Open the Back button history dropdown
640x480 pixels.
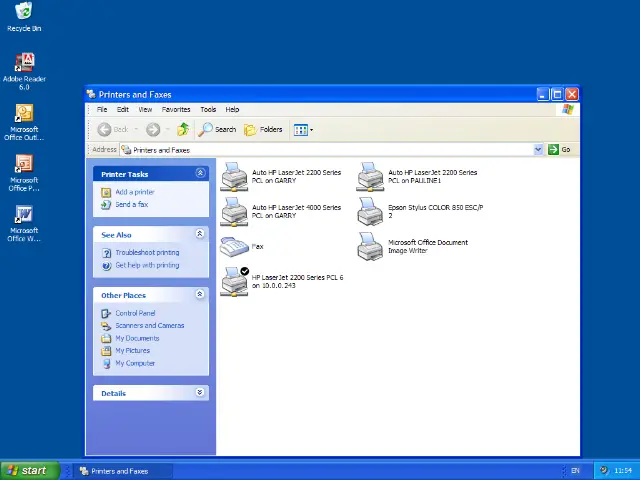136,130
